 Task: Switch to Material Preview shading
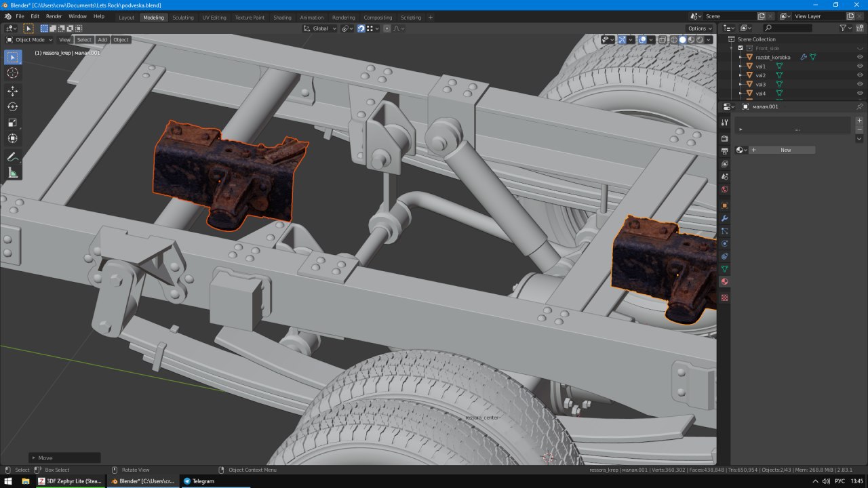click(691, 39)
